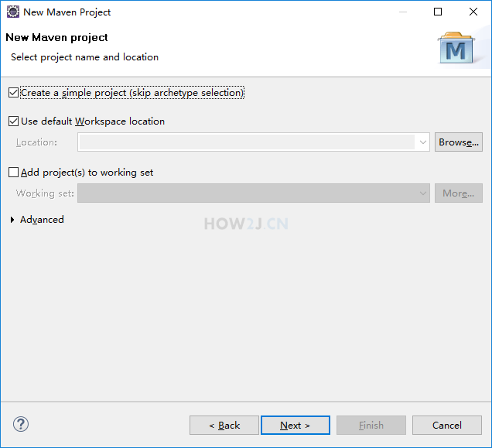Click the help question mark icon
The height and width of the screenshot is (448, 492).
[21, 425]
